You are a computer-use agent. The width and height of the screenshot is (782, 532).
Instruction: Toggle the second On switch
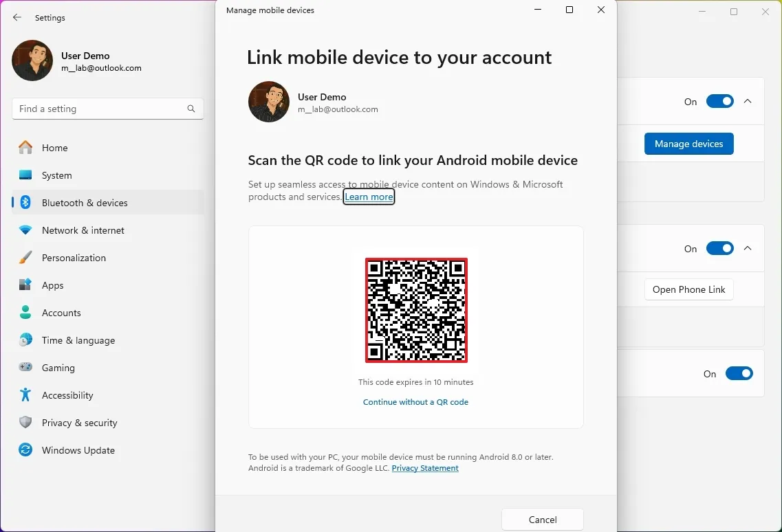coord(719,249)
